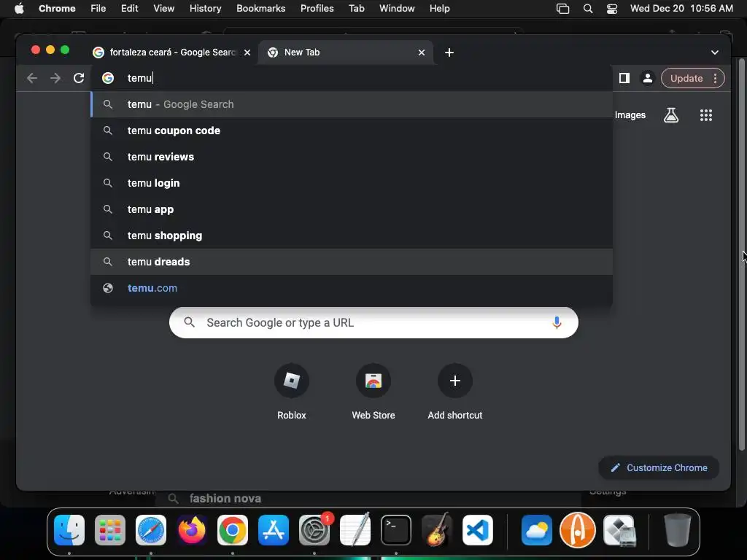This screenshot has width=747, height=560.
Task: Open the Apple menu
Action: (19, 9)
